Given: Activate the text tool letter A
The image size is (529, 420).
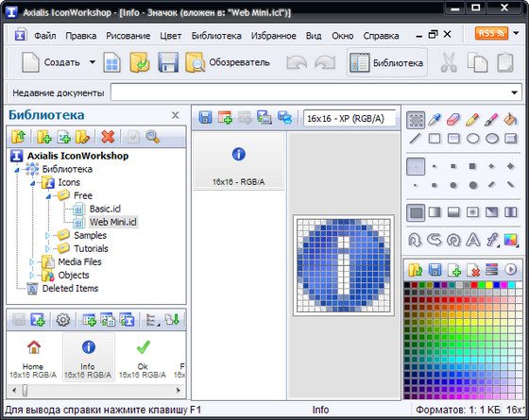Looking at the screenshot, I should tap(473, 240).
